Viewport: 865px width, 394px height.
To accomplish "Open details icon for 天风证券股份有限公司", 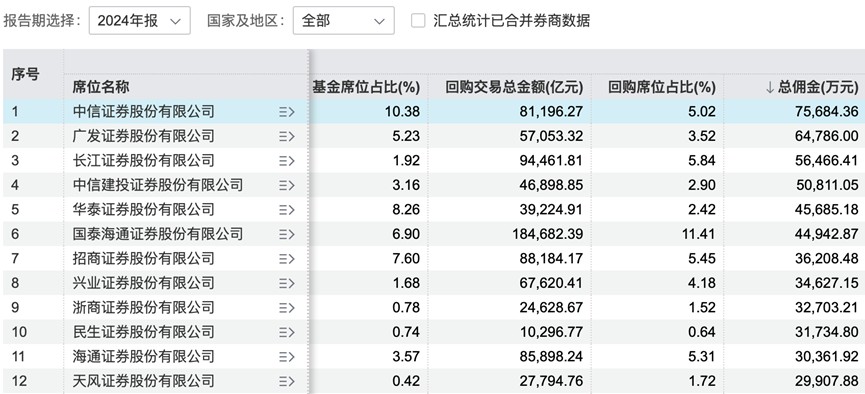I will (x=287, y=381).
